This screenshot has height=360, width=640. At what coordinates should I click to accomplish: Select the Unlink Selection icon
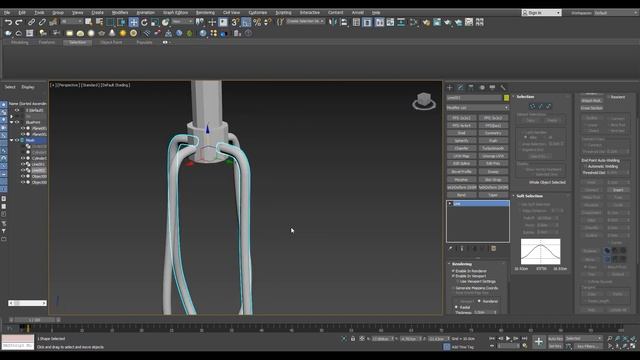tap(42, 22)
